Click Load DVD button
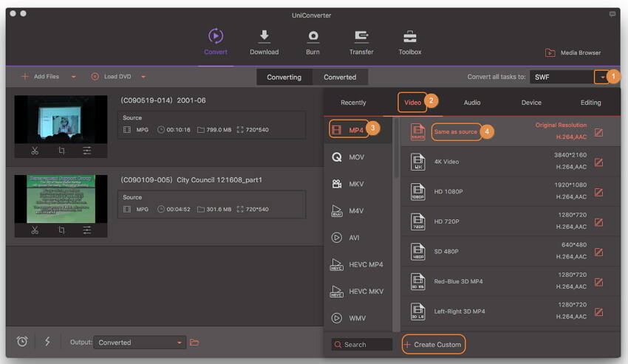 (112, 77)
